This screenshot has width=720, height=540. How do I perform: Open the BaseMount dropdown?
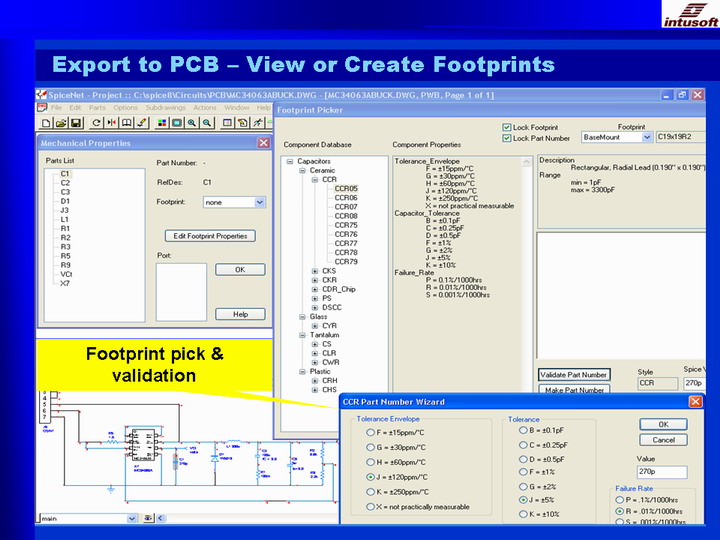tap(647, 137)
